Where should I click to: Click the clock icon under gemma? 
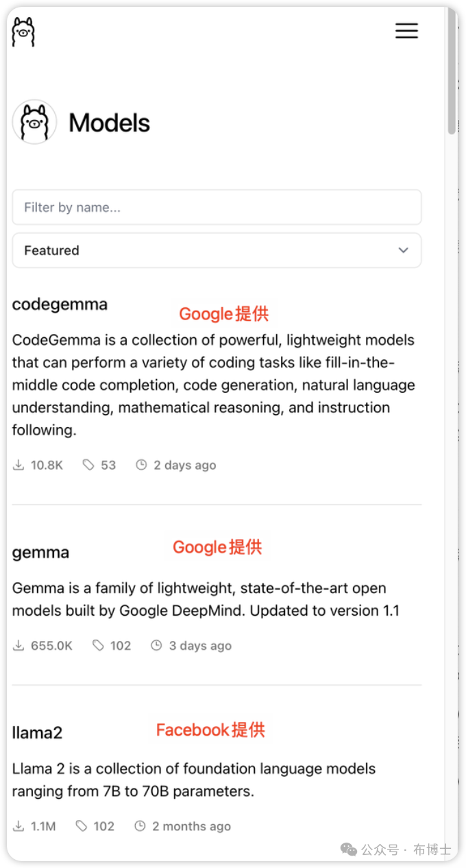point(156,645)
